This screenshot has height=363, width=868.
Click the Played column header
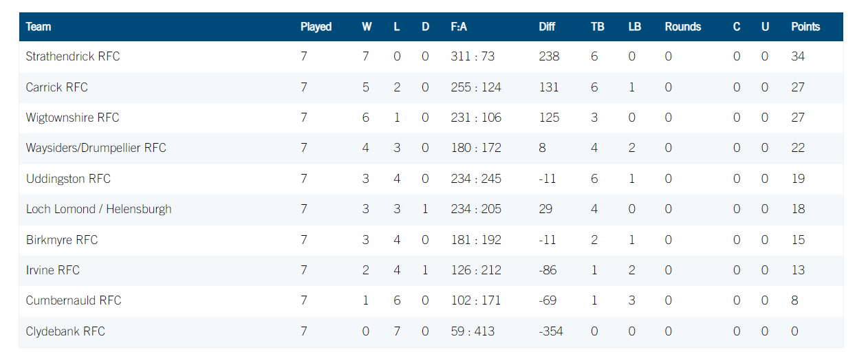(x=316, y=27)
